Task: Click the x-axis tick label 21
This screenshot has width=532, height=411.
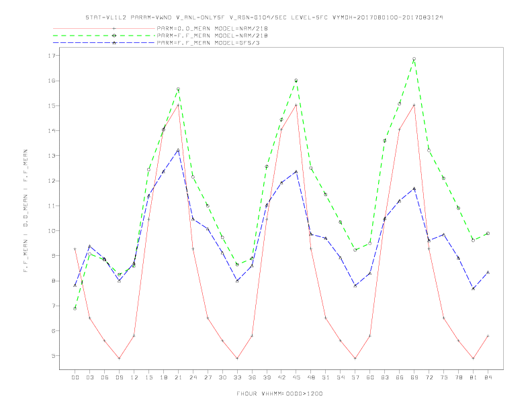Action: pyautogui.click(x=178, y=377)
